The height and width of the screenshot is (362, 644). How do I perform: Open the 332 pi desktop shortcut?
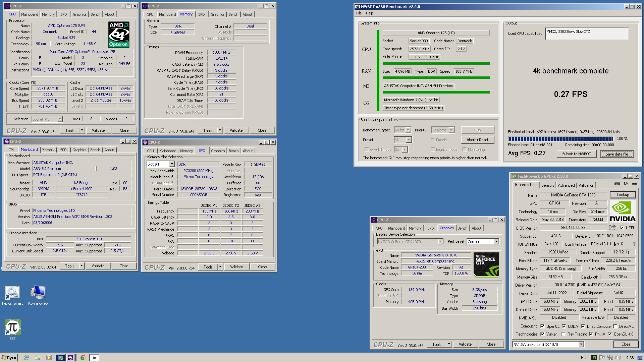(x=12, y=330)
